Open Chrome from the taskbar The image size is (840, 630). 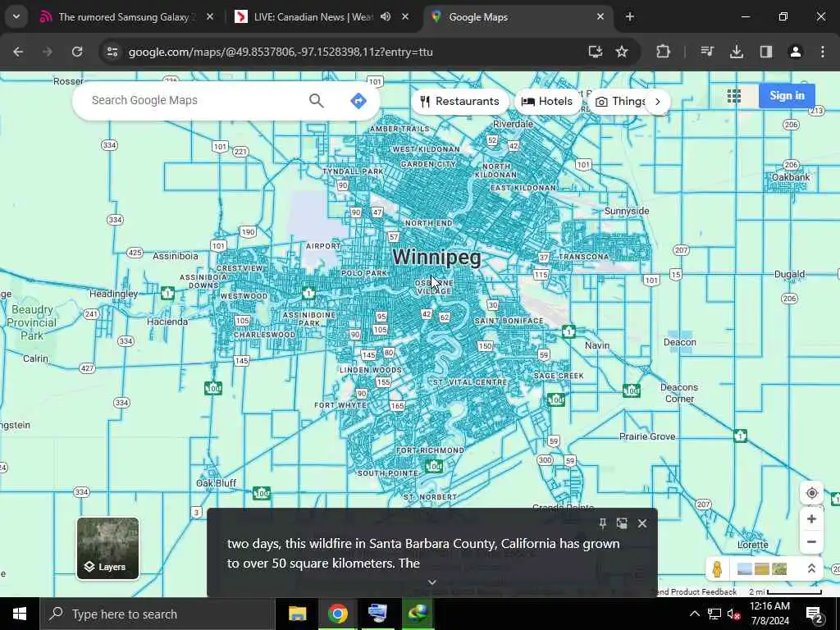(337, 614)
